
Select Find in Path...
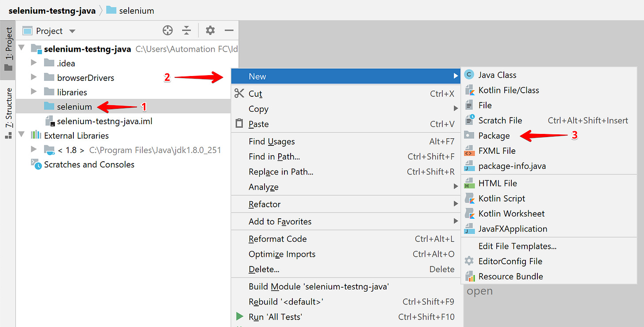[346, 156]
